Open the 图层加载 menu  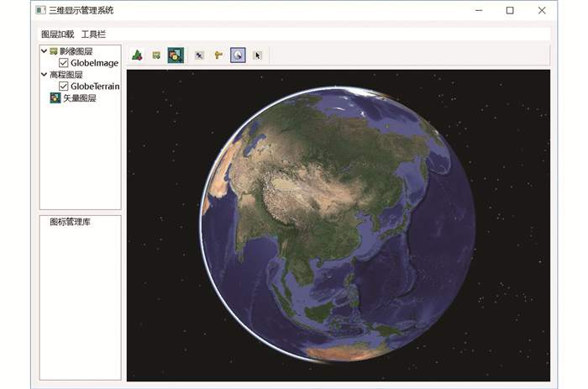point(57,34)
